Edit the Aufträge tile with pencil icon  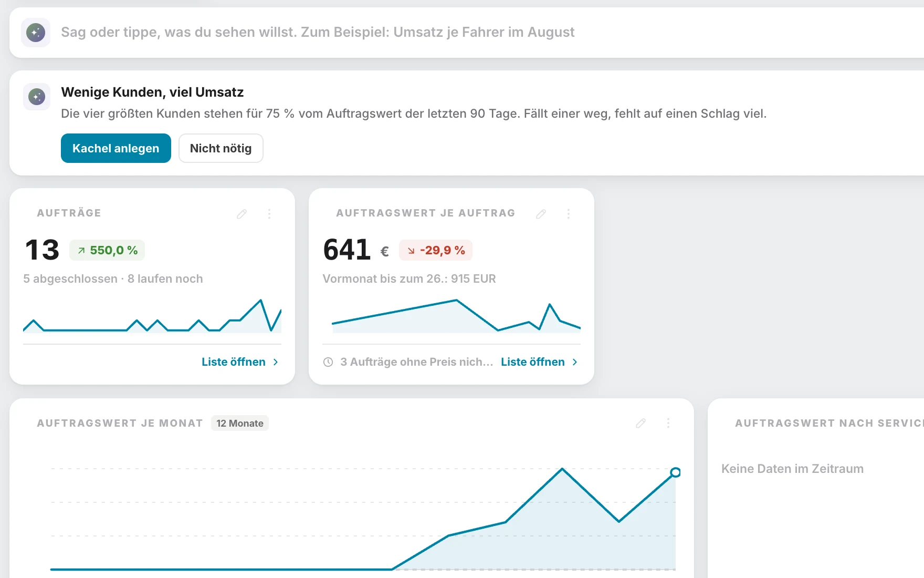(241, 214)
